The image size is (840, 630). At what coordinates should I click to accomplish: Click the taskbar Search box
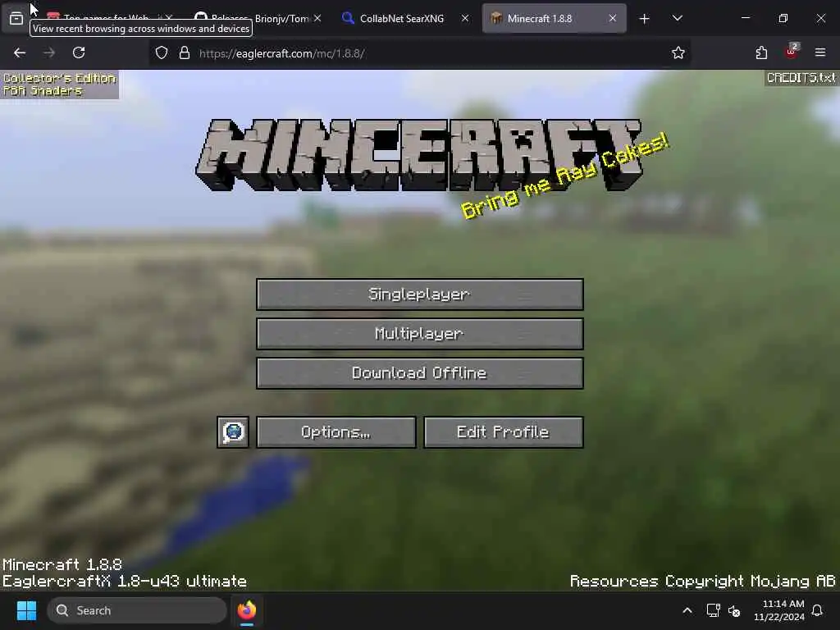coord(137,610)
